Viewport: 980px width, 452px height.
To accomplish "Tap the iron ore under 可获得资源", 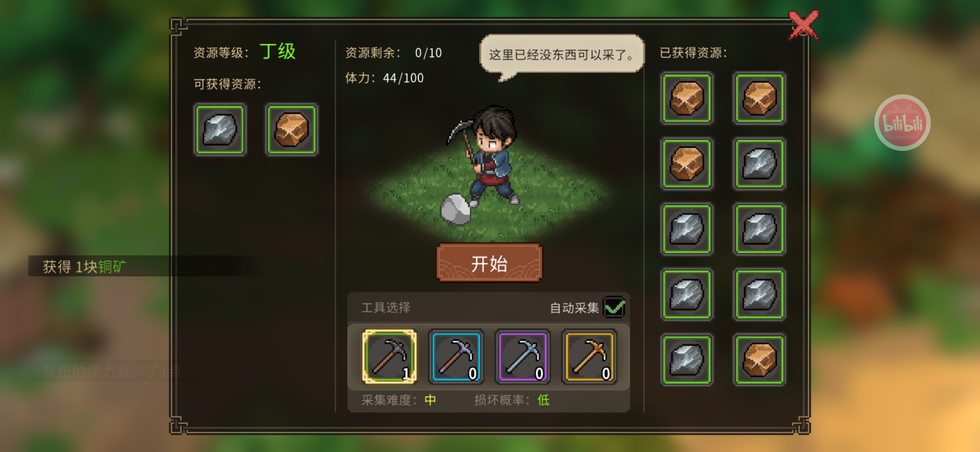I will coord(220,130).
